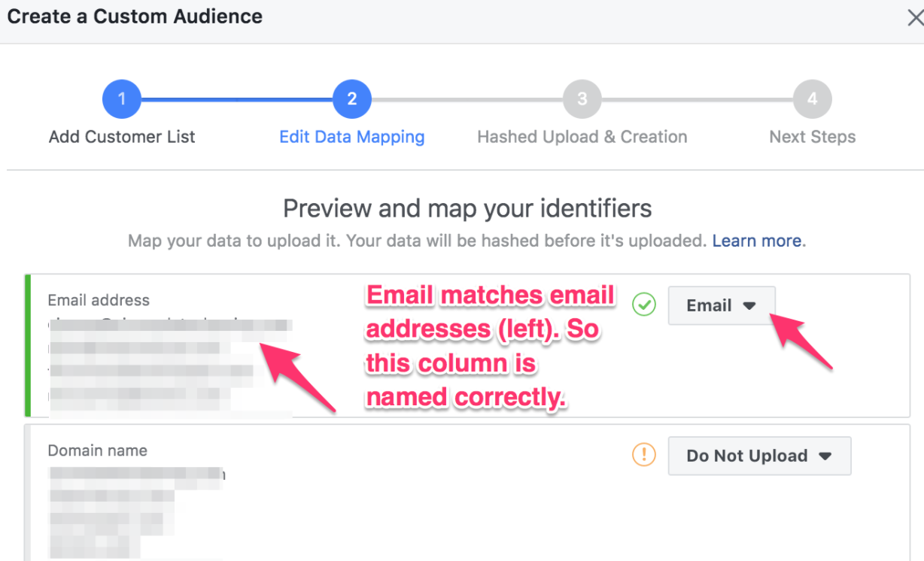The width and height of the screenshot is (924, 561).
Task: Close the Create a Custom Audience dialog
Action: (914, 18)
